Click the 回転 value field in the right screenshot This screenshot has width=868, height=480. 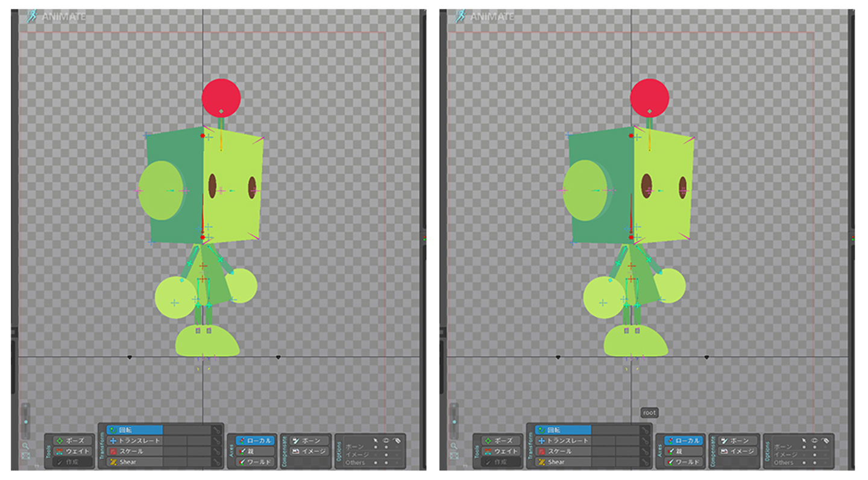(615, 430)
